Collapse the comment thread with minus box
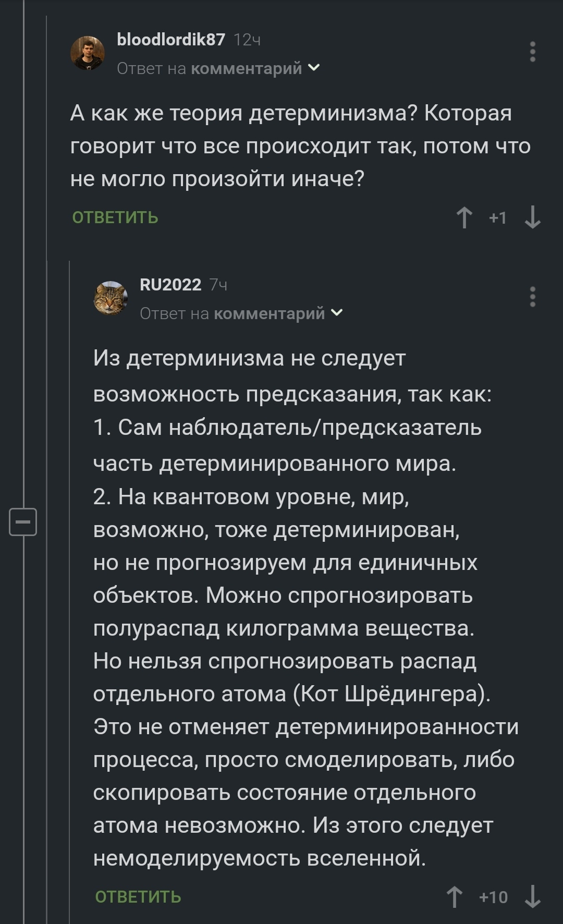The image size is (563, 924). pyautogui.click(x=23, y=521)
